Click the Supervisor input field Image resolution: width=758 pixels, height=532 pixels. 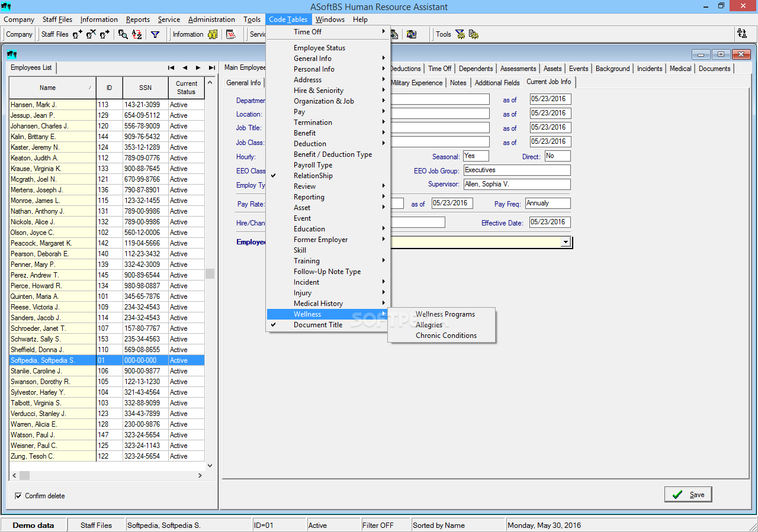click(x=516, y=185)
